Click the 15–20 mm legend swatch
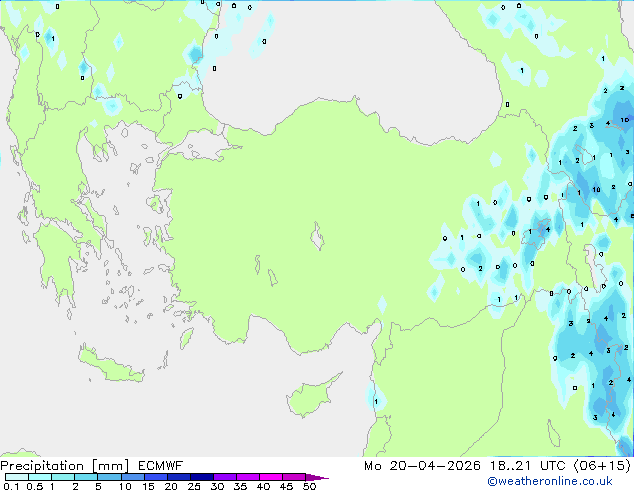 (x=155, y=477)
